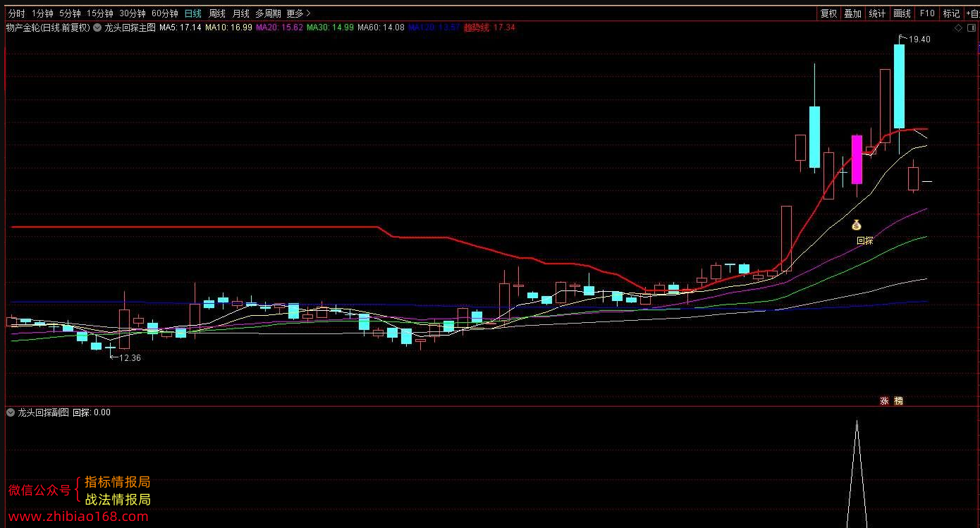Click the 19.40 high price label
980x528 pixels.
click(x=919, y=39)
